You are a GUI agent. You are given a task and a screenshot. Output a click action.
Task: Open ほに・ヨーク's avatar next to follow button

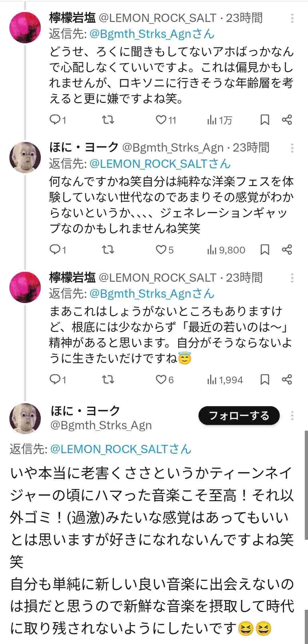[25, 418]
